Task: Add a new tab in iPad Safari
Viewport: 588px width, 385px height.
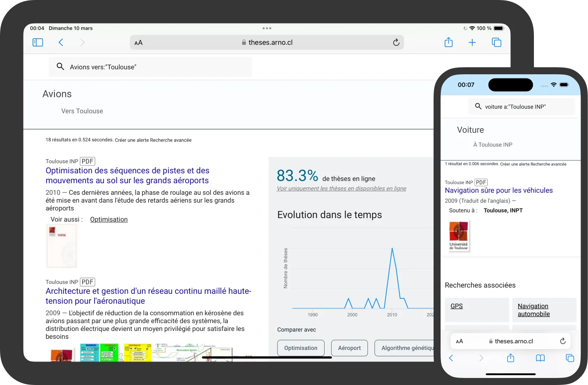Action: point(472,43)
